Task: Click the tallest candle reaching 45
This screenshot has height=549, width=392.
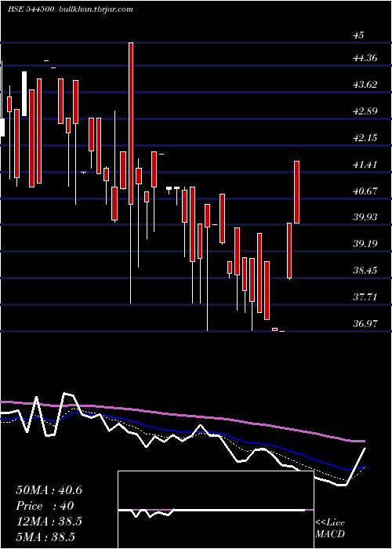Action: click(x=131, y=123)
